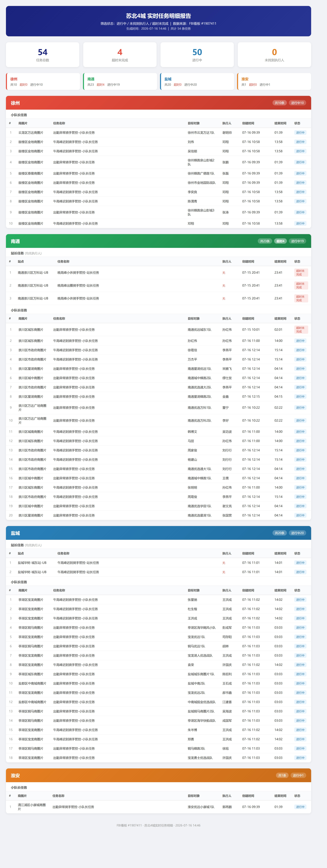Open the 南通 city summary card showing 共23

[x=120, y=82]
